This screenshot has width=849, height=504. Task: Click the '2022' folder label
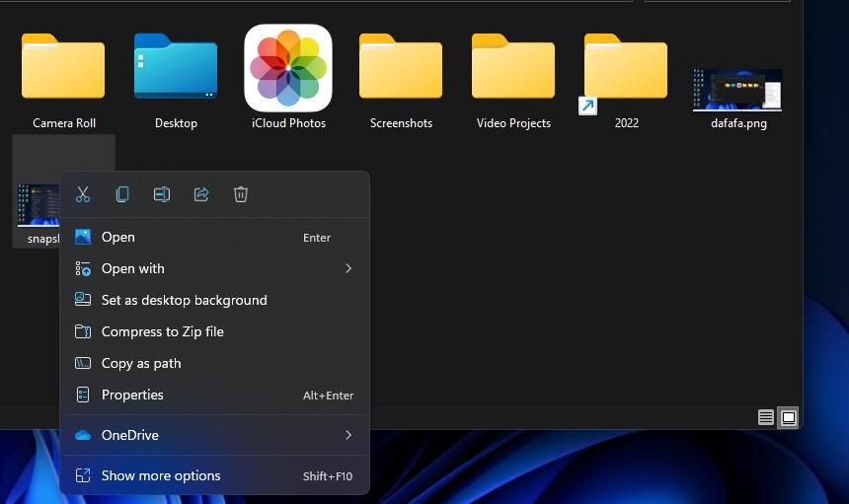coord(627,123)
